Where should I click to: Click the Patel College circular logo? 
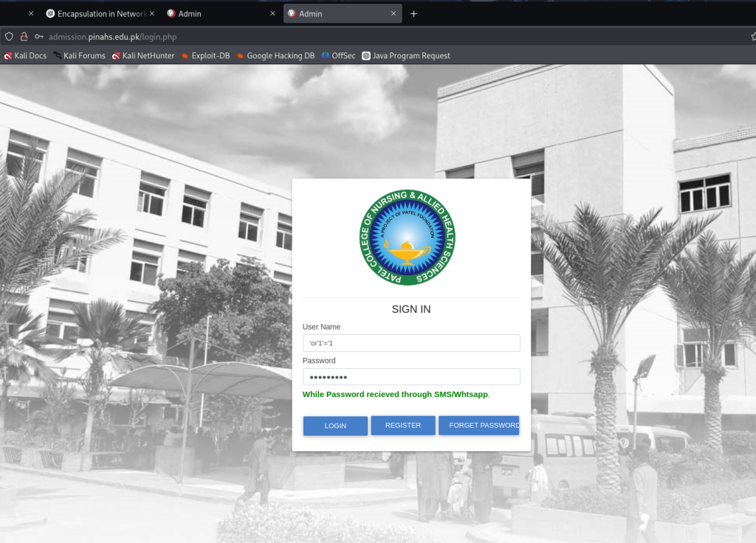pyautogui.click(x=408, y=237)
